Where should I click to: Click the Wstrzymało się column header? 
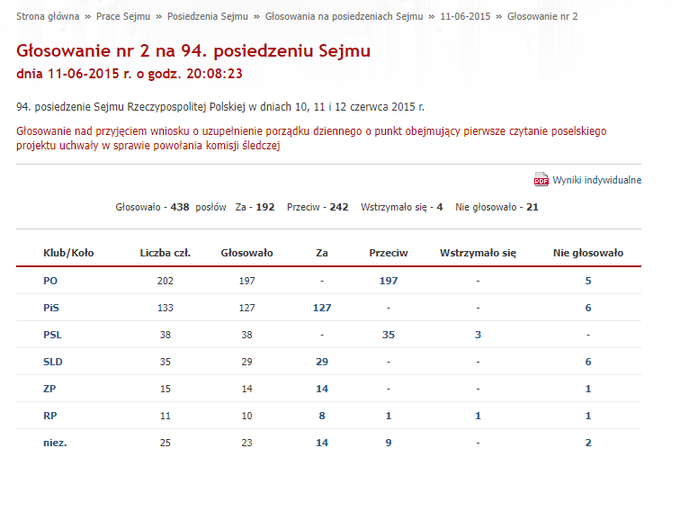tap(478, 253)
